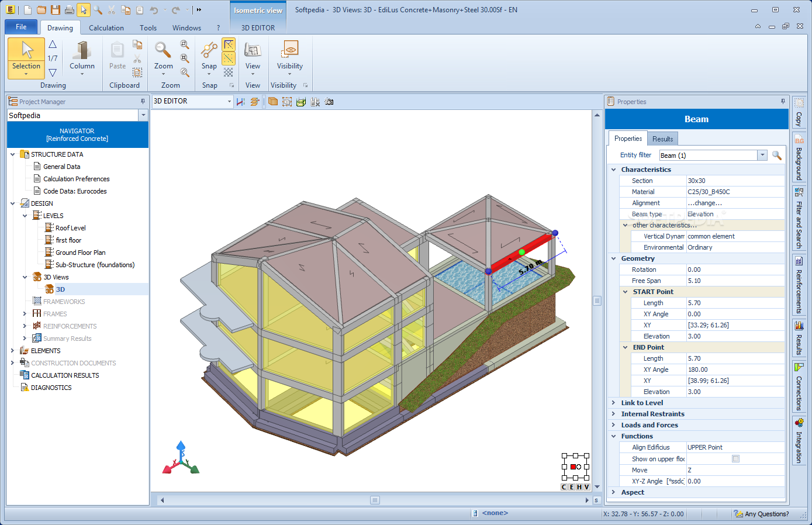
Task: Toggle the H view mode button
Action: click(x=579, y=487)
